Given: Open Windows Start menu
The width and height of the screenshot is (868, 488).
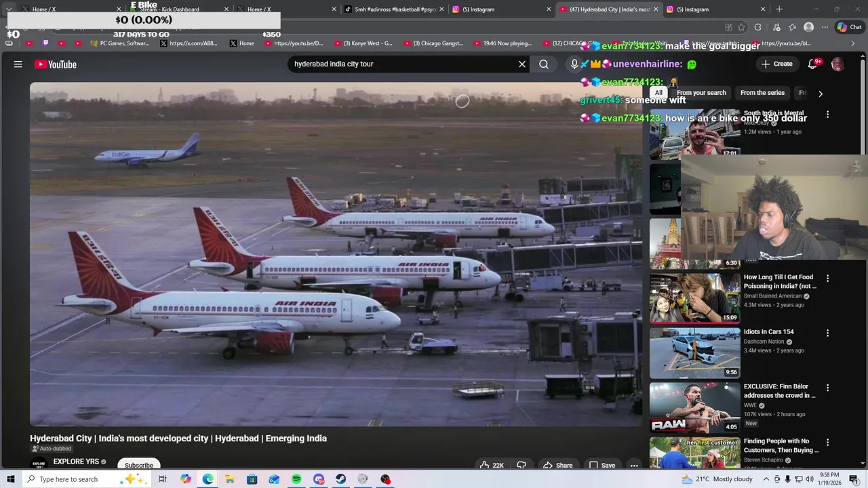Looking at the screenshot, I should 11,479.
